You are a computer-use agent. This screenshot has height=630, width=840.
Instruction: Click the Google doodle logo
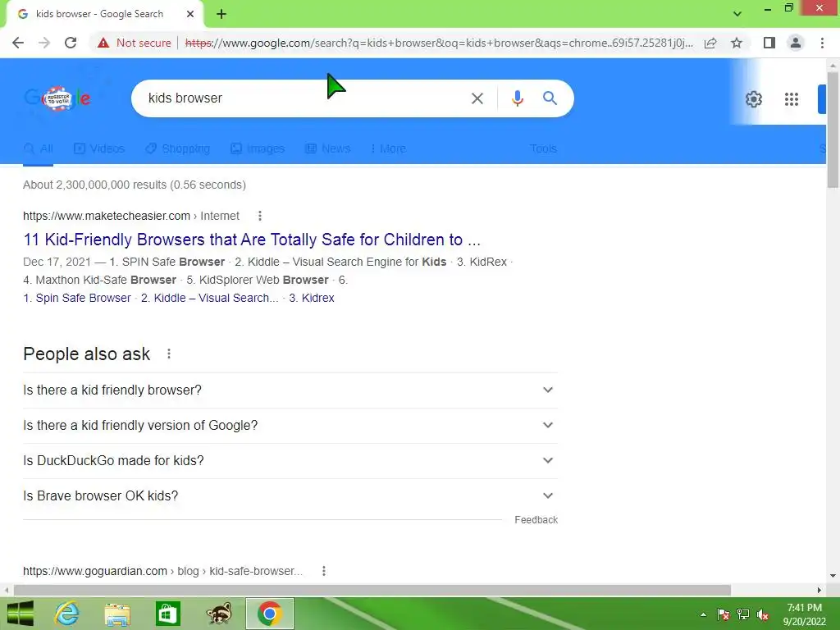tap(58, 98)
